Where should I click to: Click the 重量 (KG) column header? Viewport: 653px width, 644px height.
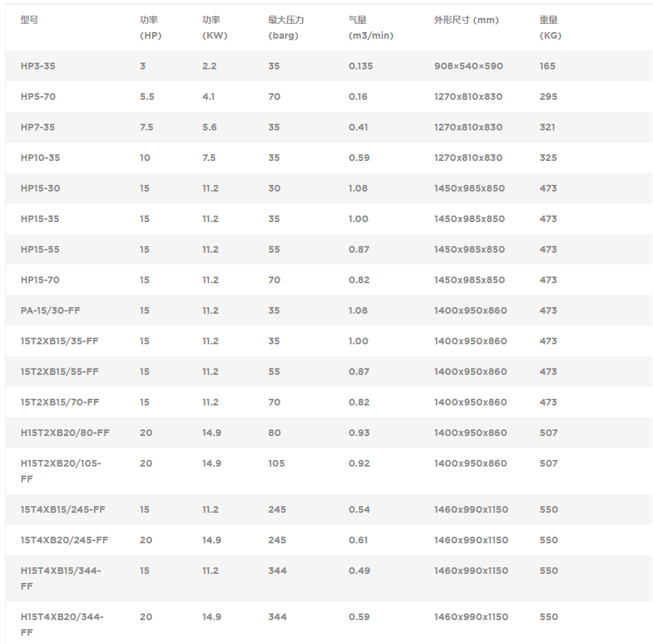point(550,28)
